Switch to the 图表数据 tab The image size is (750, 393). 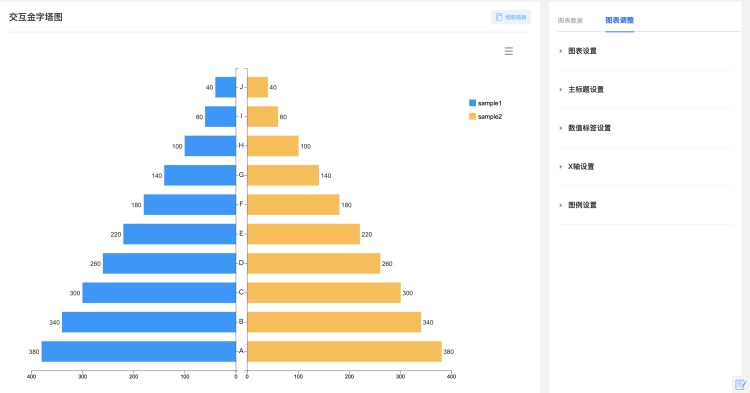point(570,21)
